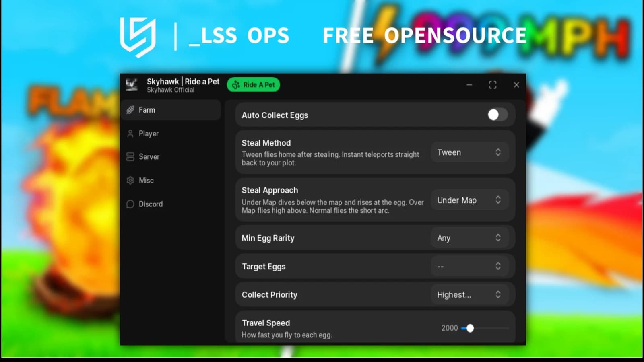Click the How fast you fly description
The image size is (644, 362).
point(287,335)
